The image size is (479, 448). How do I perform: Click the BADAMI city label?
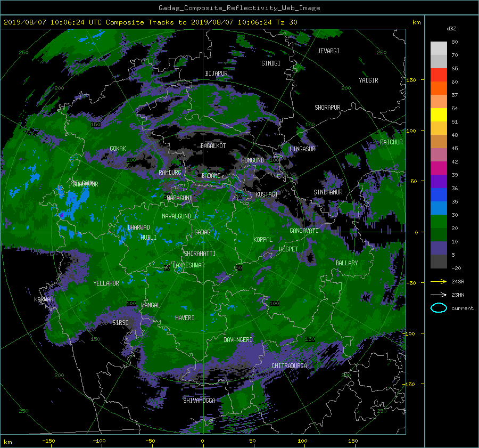click(x=211, y=176)
